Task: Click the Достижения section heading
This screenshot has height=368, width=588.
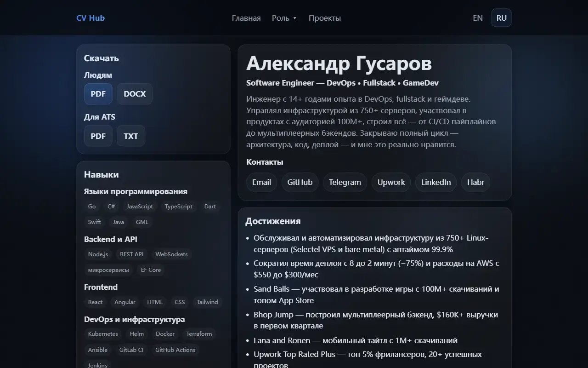Action: 273,221
